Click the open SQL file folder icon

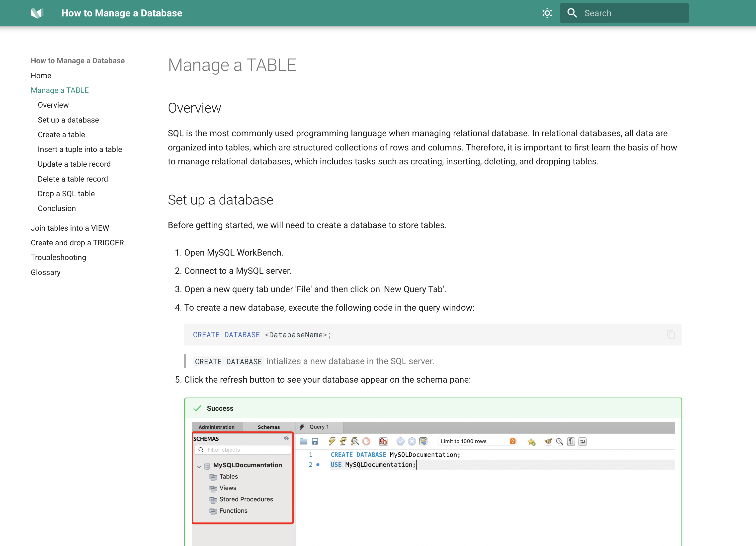[x=303, y=441]
